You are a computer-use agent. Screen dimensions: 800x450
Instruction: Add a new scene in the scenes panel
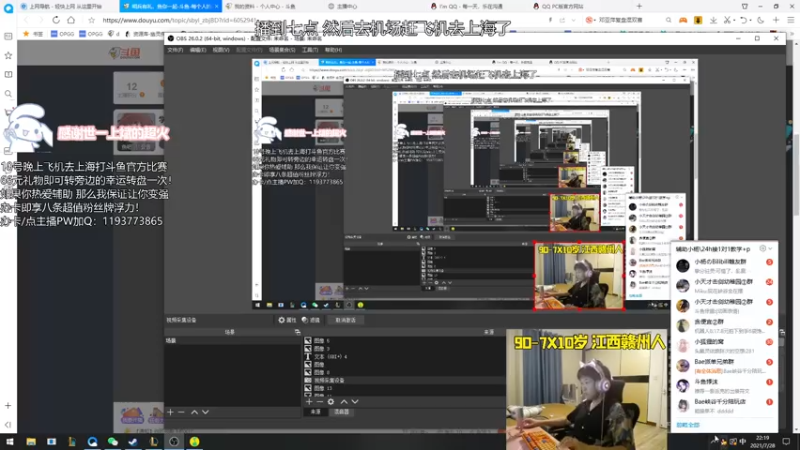(x=170, y=412)
